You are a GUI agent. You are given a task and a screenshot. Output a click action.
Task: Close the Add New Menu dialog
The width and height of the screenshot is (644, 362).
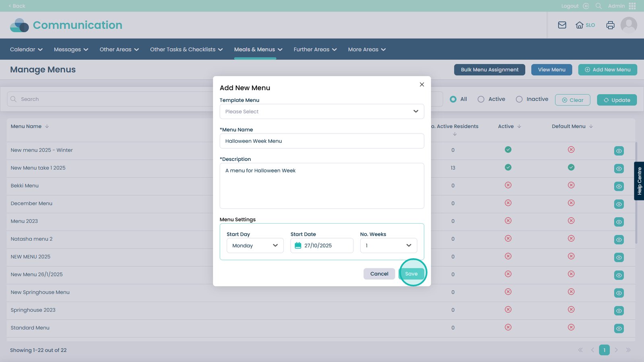tap(422, 84)
